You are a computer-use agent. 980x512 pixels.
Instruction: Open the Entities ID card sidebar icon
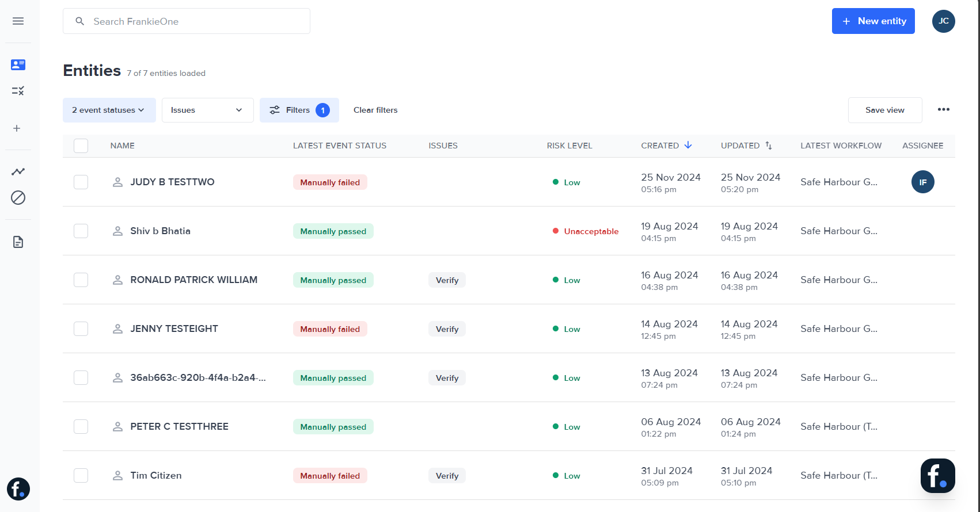click(18, 64)
